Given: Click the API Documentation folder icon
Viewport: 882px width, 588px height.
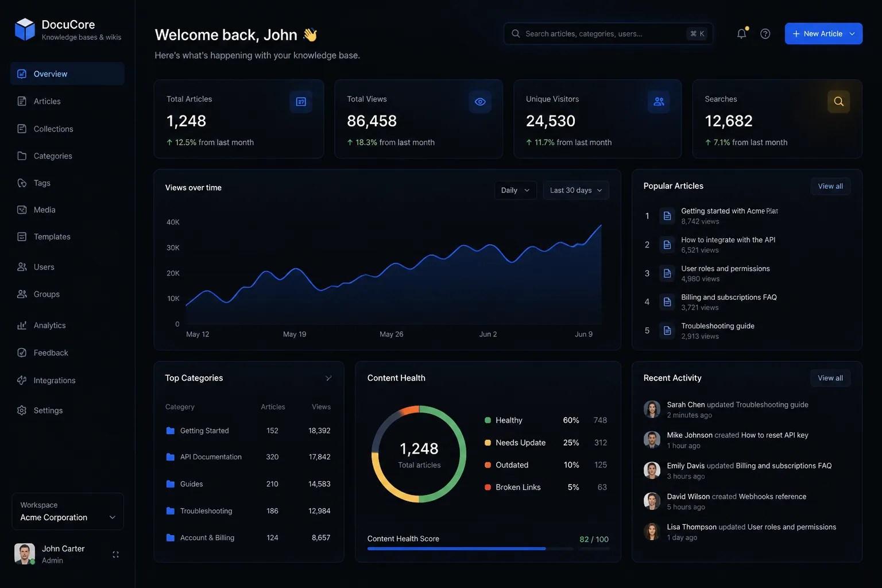Looking at the screenshot, I should pyautogui.click(x=171, y=457).
